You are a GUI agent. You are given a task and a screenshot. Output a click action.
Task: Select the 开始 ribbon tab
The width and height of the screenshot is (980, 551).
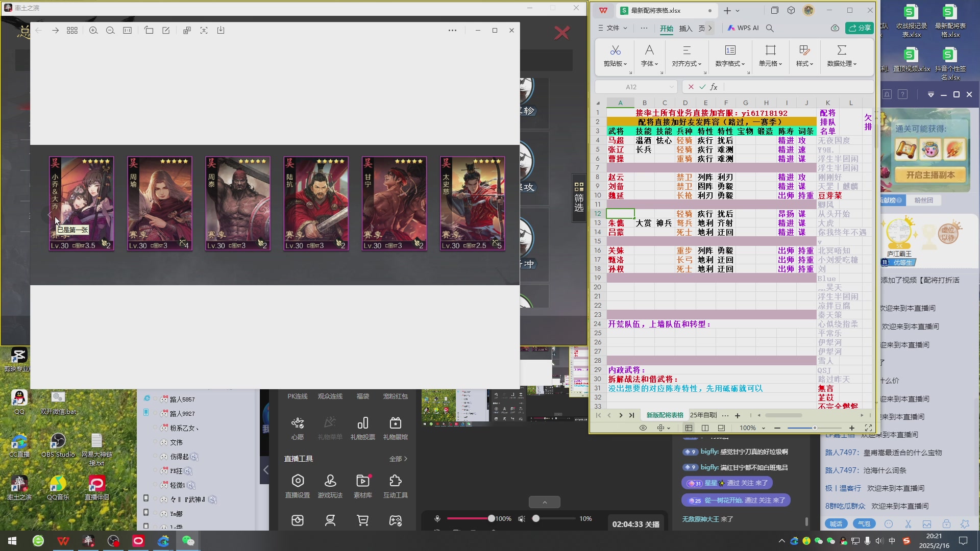[667, 29]
